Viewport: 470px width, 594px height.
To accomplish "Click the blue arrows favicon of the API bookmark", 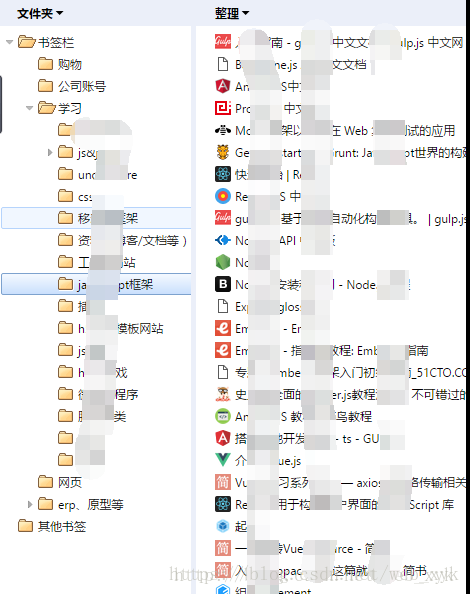I will pos(223,240).
